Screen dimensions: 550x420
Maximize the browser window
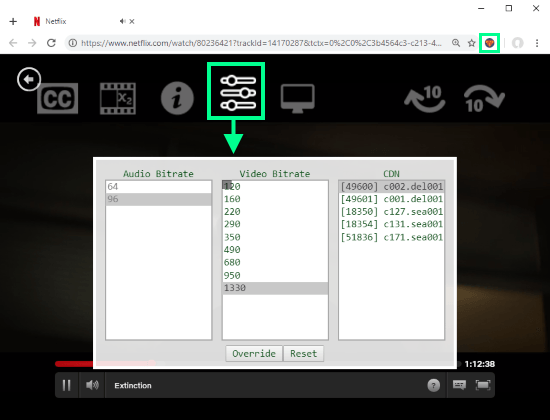[x=509, y=8]
